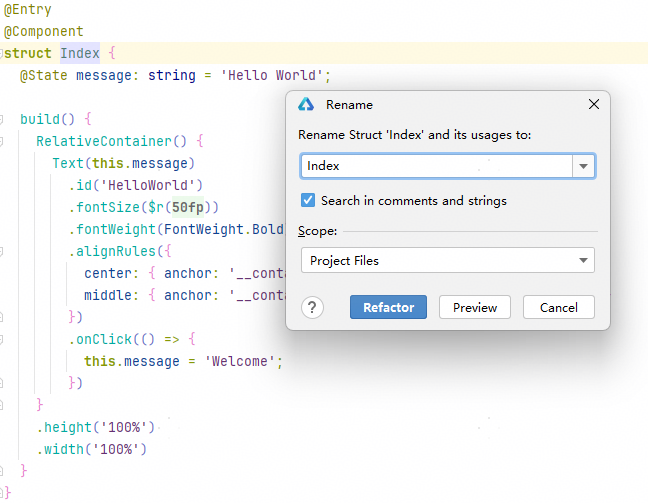Collapse the build() method fold marker
This screenshot has height=503, width=648.
click(x=4, y=119)
